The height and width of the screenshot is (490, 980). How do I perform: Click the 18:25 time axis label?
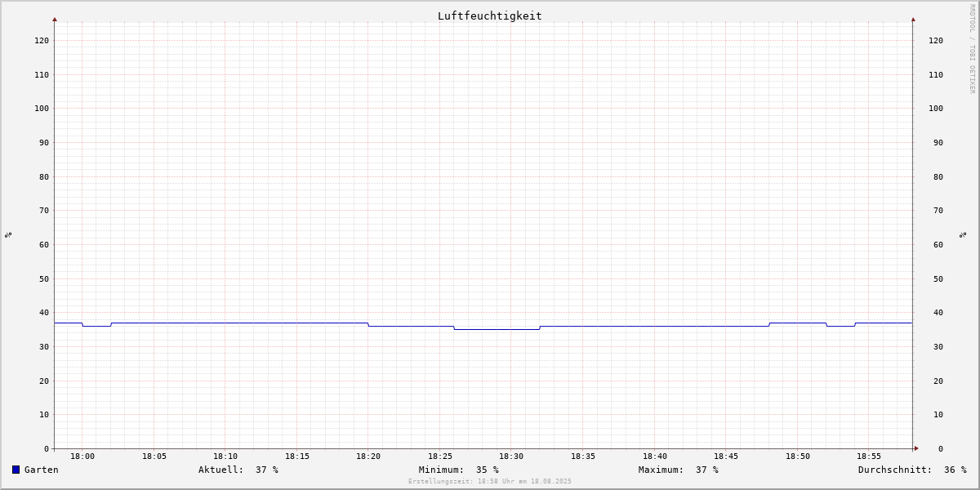[440, 457]
